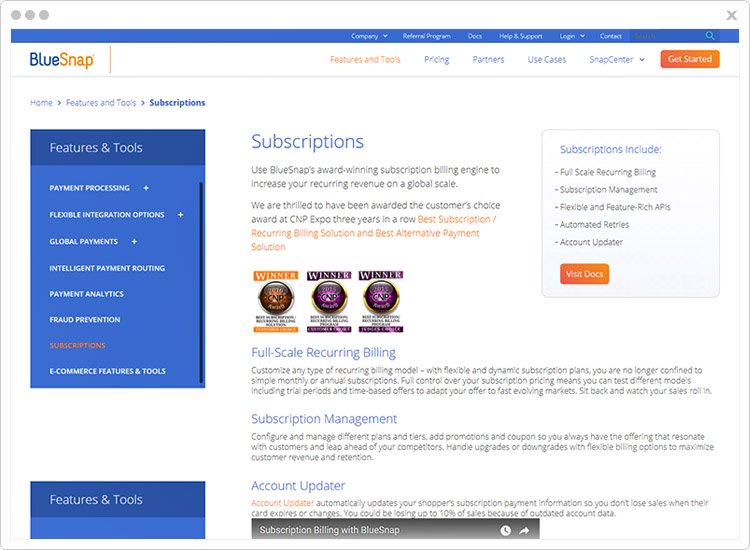Go to Home in the breadcrumb
Viewport: 750px width, 550px height.
(41, 102)
